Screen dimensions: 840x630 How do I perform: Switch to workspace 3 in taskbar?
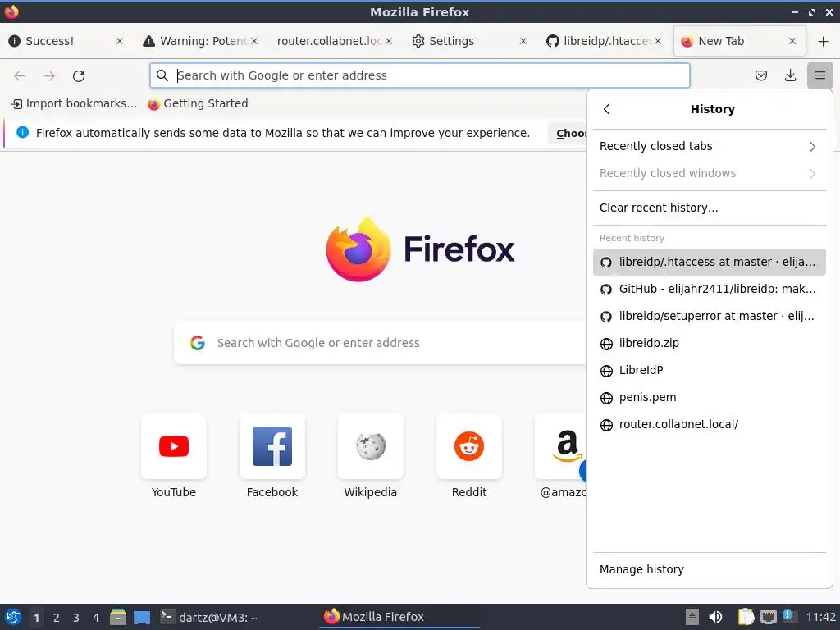76,618
